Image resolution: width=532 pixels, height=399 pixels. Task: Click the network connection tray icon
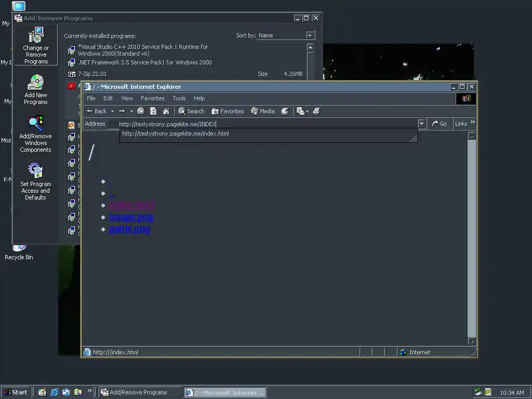click(478, 392)
